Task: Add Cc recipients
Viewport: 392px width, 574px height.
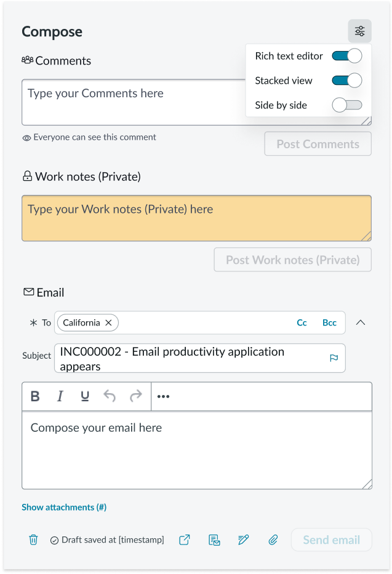Action: pyautogui.click(x=302, y=322)
